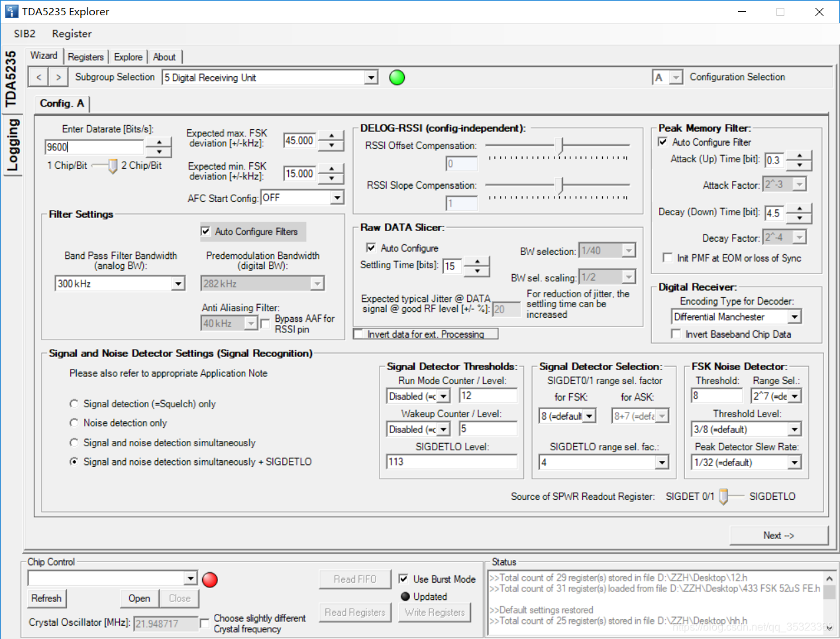Viewport: 840px width, 639px height.
Task: Select Signal detection (=Squelch) only
Action: coord(74,403)
